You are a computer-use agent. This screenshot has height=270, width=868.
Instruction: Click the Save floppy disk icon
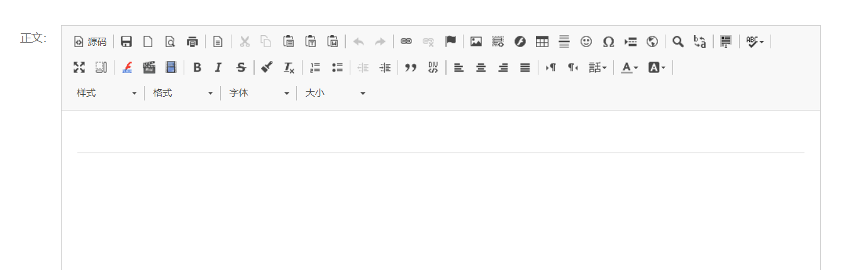[x=126, y=42]
